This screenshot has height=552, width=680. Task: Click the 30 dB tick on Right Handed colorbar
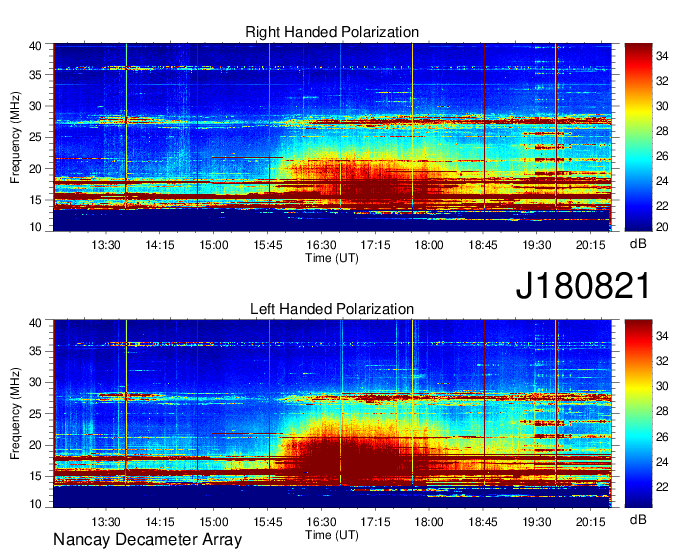pyautogui.click(x=662, y=106)
